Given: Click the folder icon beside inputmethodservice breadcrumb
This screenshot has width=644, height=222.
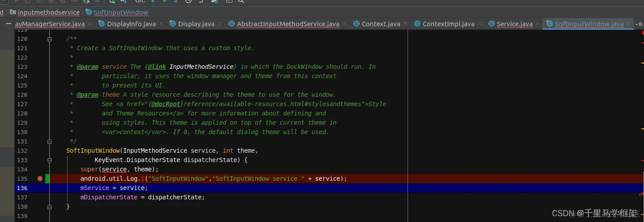Looking at the screenshot, I should tap(12, 12).
